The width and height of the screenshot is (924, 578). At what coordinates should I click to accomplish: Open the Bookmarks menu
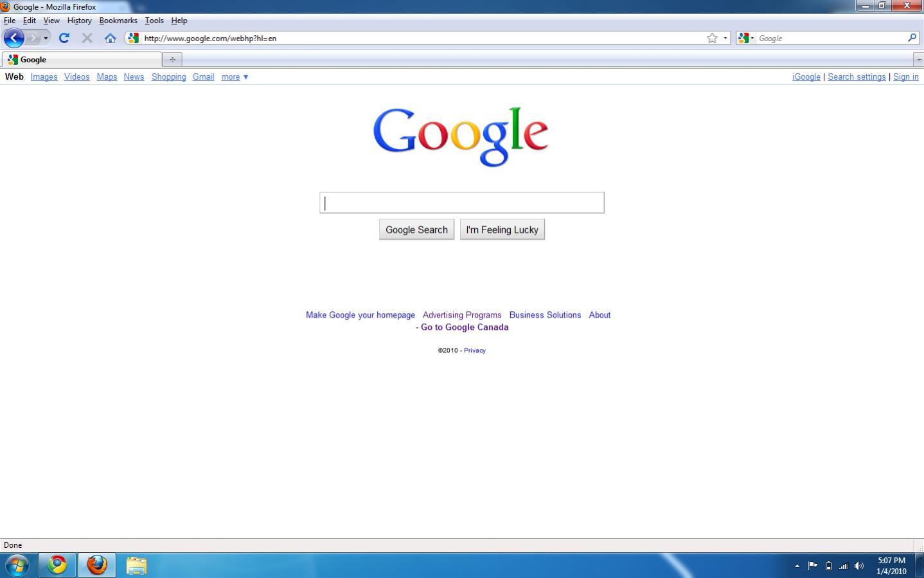[x=118, y=21]
